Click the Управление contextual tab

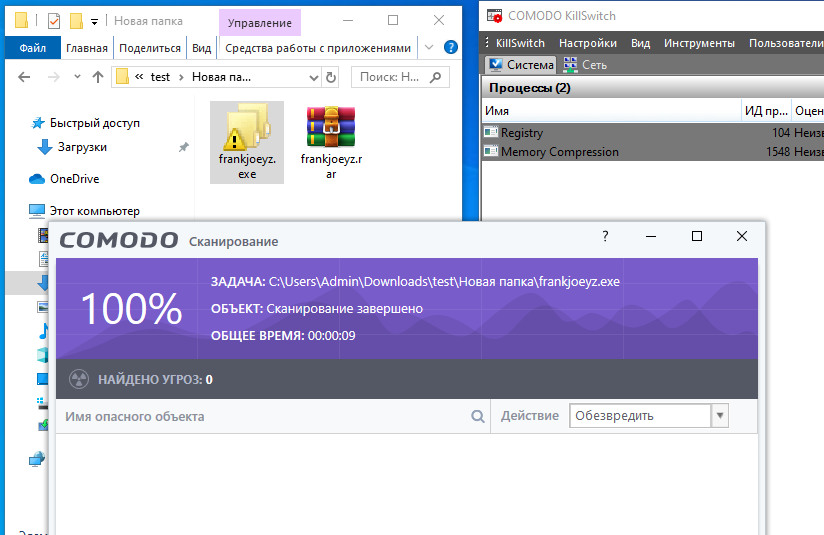(x=260, y=23)
